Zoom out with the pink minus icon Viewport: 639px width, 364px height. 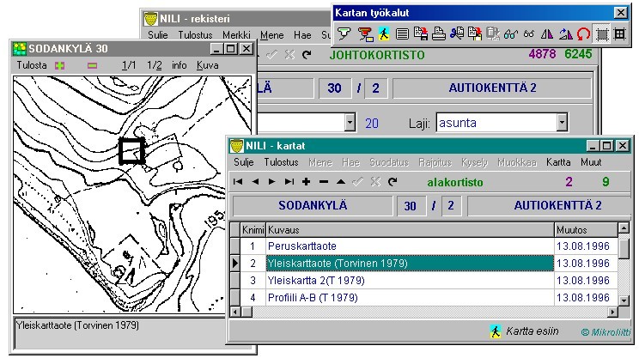[x=92, y=65]
